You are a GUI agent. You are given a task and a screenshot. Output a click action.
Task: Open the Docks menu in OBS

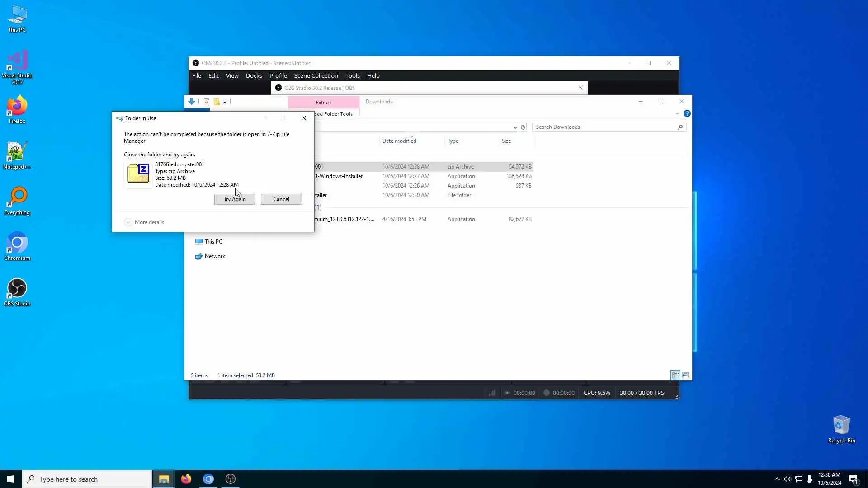[254, 75]
